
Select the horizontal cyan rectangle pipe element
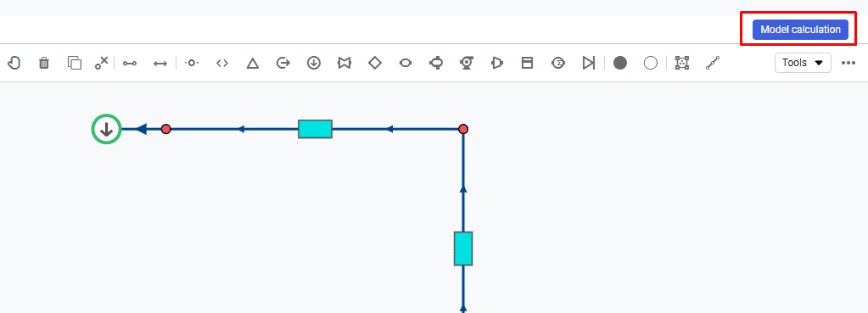[315, 129]
